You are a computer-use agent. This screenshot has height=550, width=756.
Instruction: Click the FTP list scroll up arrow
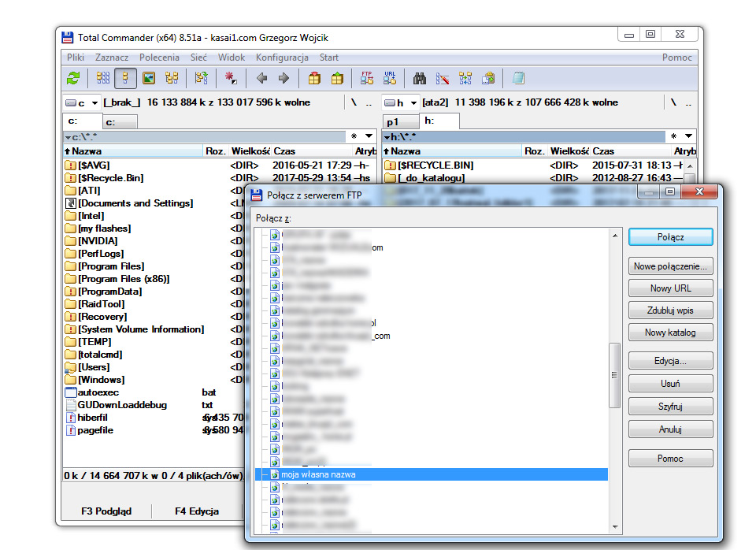(x=615, y=236)
